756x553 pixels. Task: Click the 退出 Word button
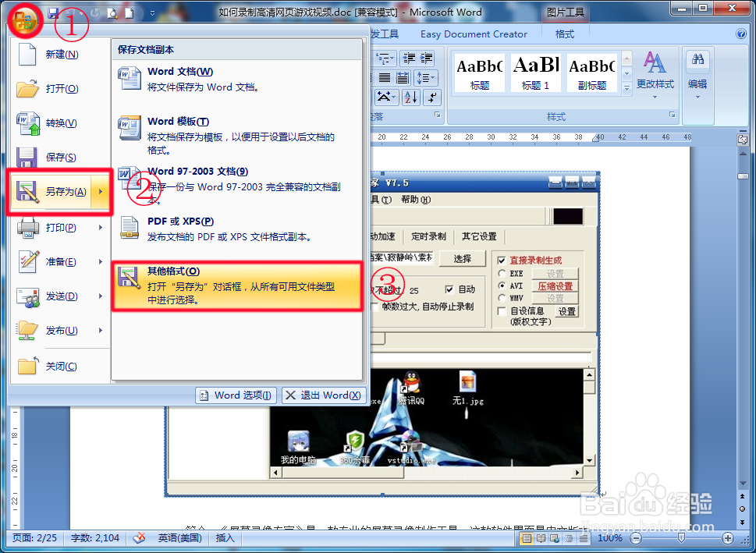323,395
